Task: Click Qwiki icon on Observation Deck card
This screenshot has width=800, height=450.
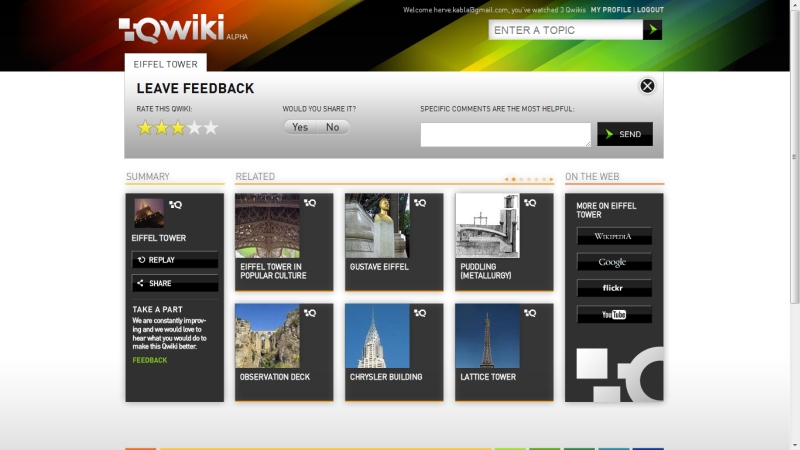Action: (x=310, y=313)
